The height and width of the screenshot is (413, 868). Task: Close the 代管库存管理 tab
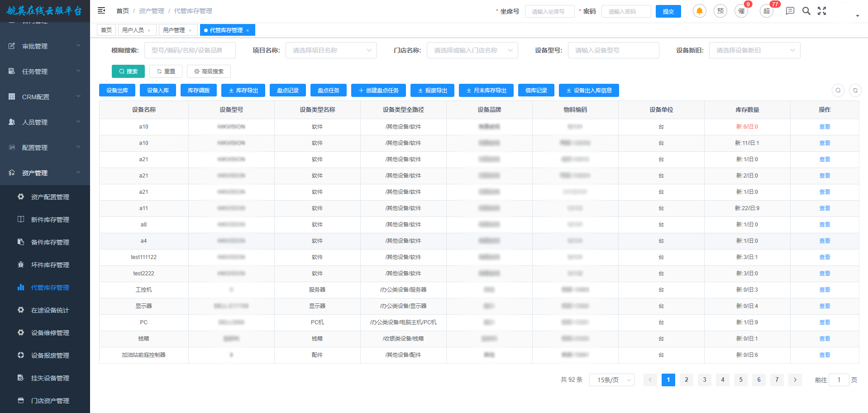tap(248, 30)
